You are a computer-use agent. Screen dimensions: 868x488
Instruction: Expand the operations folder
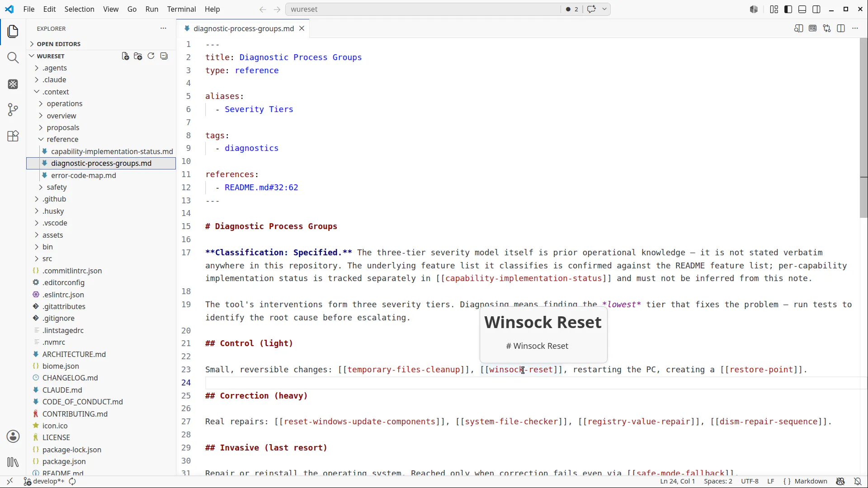pyautogui.click(x=64, y=103)
